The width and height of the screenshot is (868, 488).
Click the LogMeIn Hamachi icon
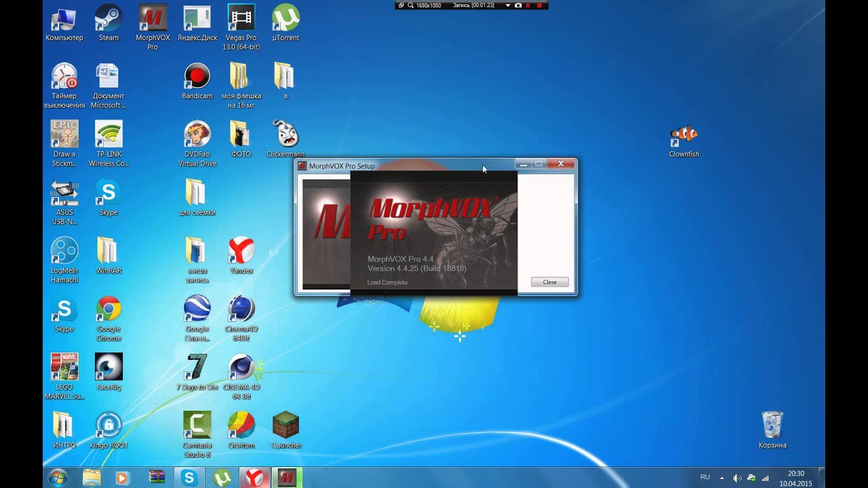click(x=64, y=260)
